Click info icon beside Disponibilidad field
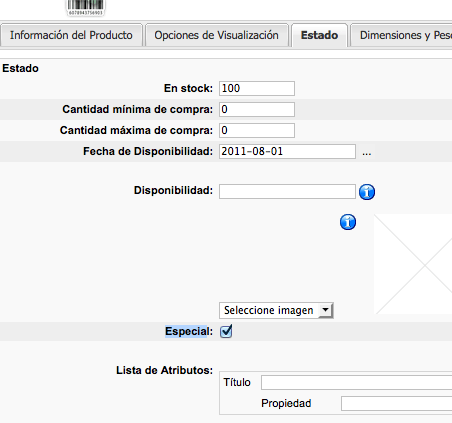Viewport: 452px width, 423px height. (367, 192)
